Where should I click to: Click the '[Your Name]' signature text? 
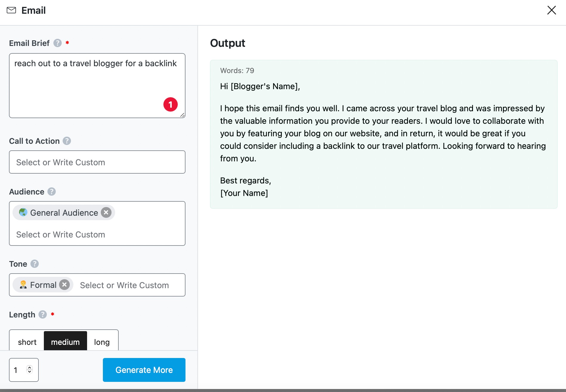click(x=244, y=193)
